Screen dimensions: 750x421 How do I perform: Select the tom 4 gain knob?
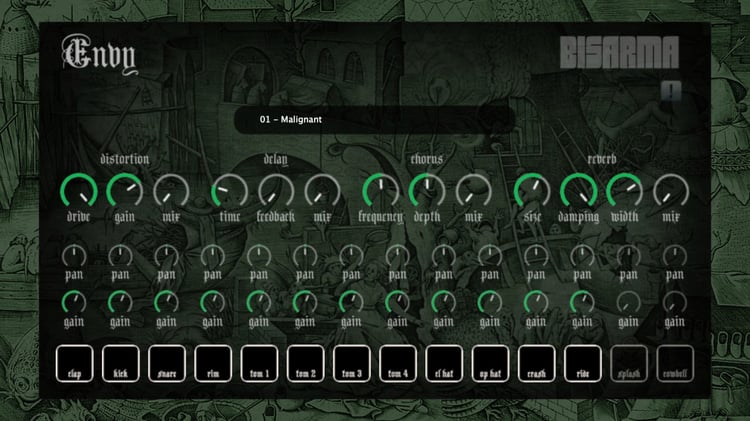pyautogui.click(x=397, y=303)
